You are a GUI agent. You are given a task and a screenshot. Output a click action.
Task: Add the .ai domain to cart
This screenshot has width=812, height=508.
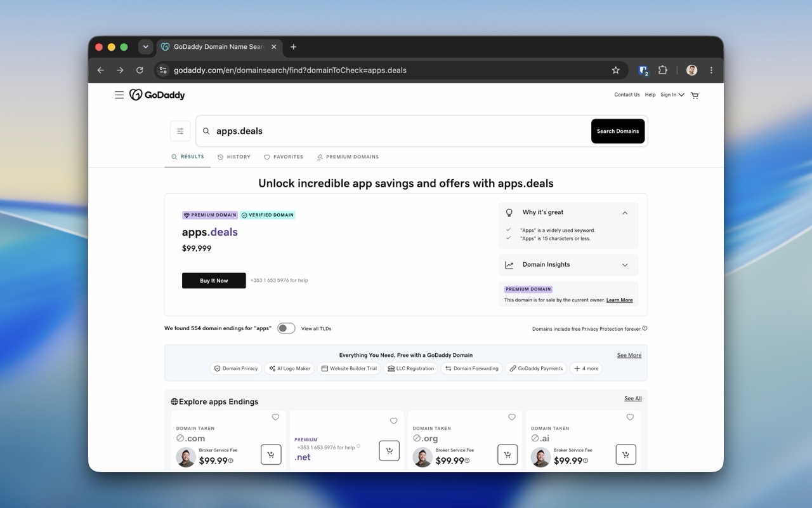point(625,455)
